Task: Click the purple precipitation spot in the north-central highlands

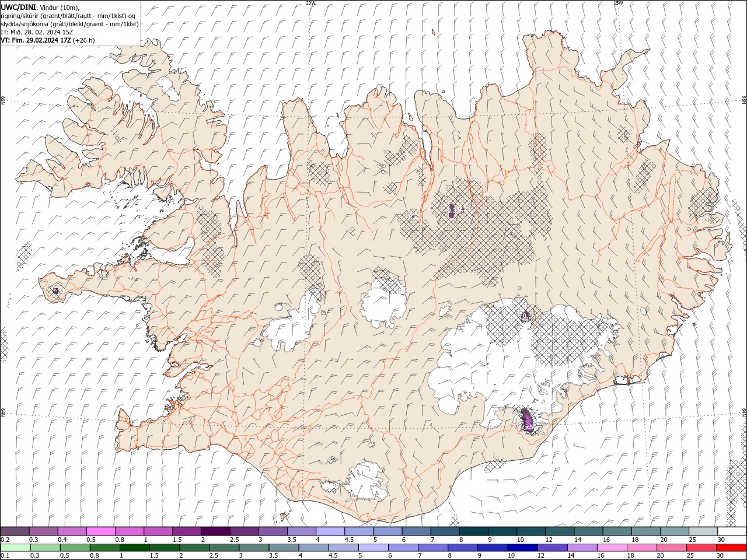Action: (451, 211)
